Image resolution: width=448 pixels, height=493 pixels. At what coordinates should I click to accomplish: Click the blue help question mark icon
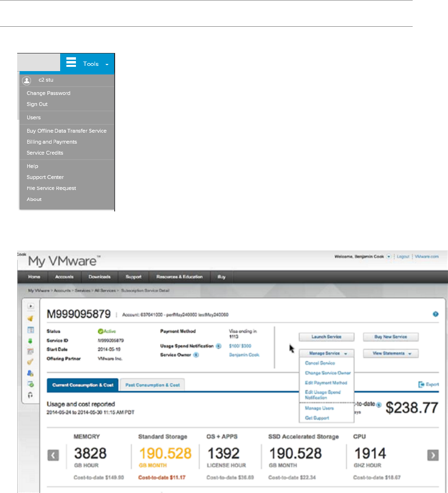pyautogui.click(x=436, y=314)
